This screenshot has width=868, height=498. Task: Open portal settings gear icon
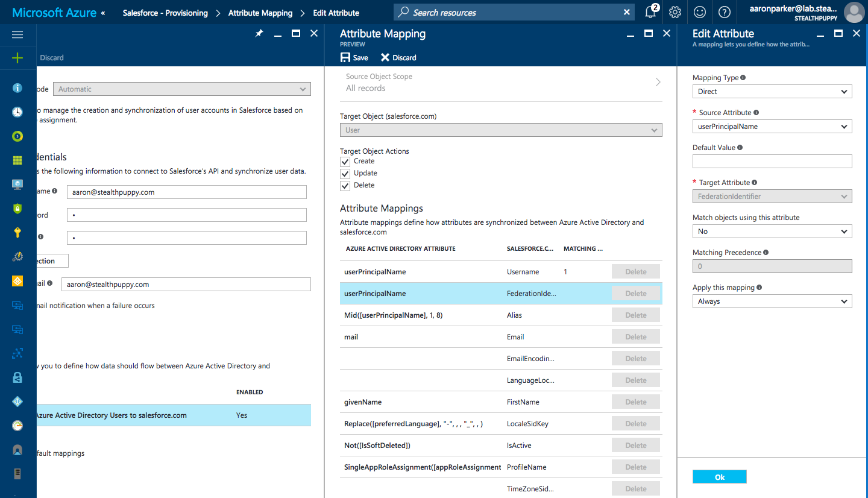(x=675, y=12)
